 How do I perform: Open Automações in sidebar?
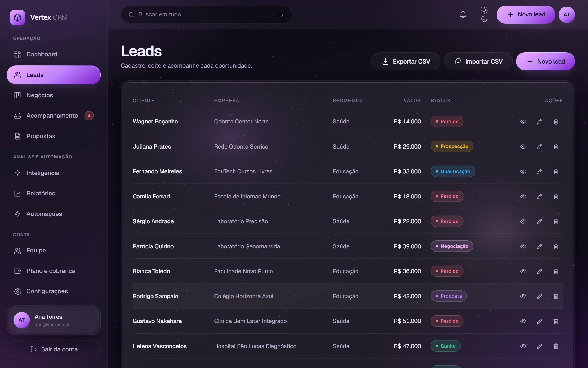coord(54,214)
